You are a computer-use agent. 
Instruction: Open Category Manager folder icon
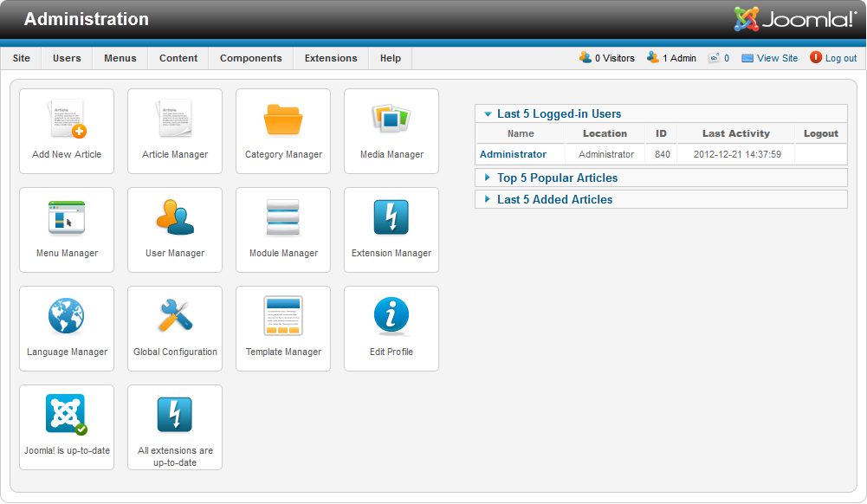[x=283, y=119]
